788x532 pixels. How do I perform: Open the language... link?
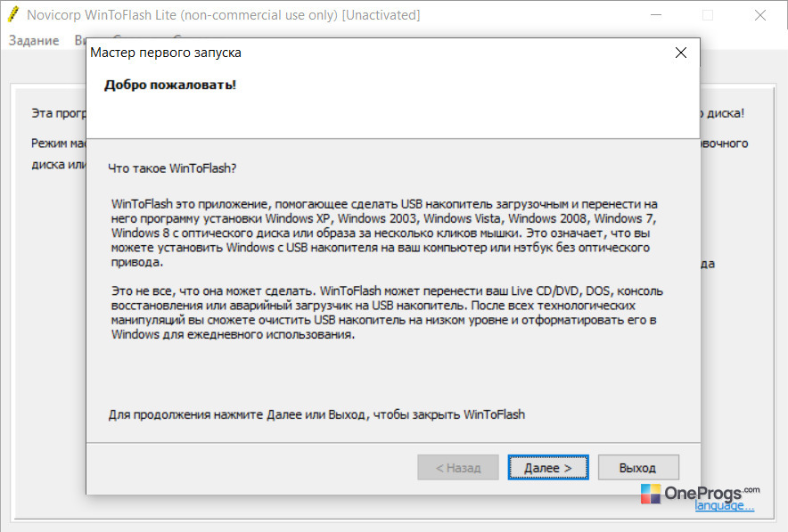(x=724, y=506)
